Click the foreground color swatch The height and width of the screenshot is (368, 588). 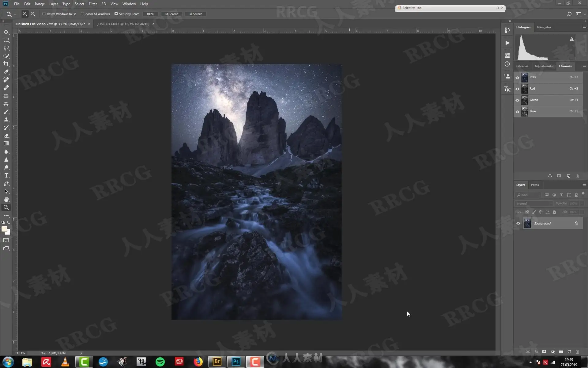click(4, 229)
